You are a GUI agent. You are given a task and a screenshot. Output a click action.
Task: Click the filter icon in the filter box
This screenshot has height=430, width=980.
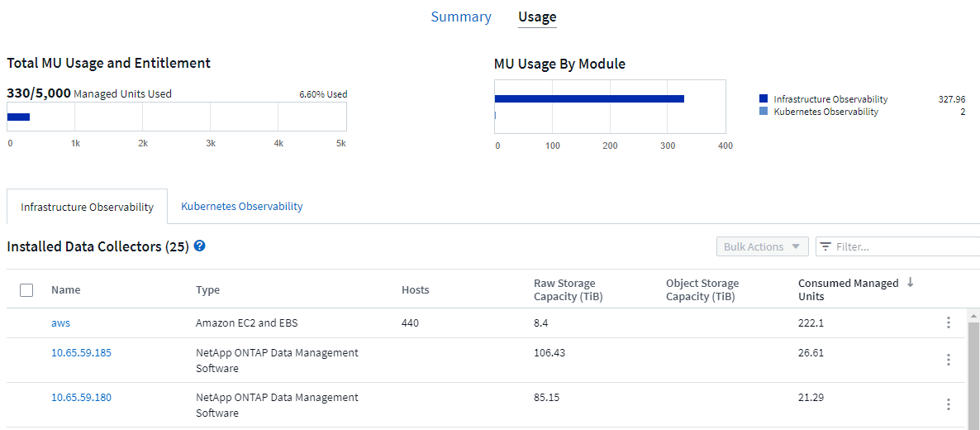pyautogui.click(x=825, y=246)
